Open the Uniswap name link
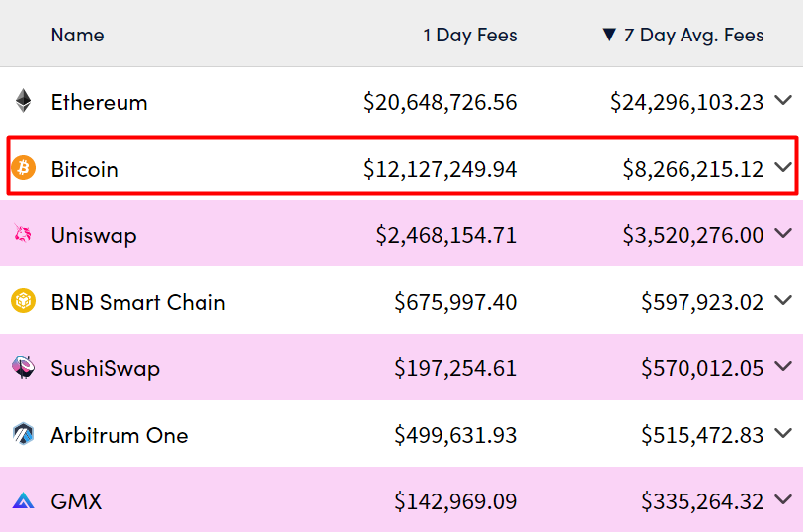Viewport: 803px width, 532px height. tap(94, 235)
